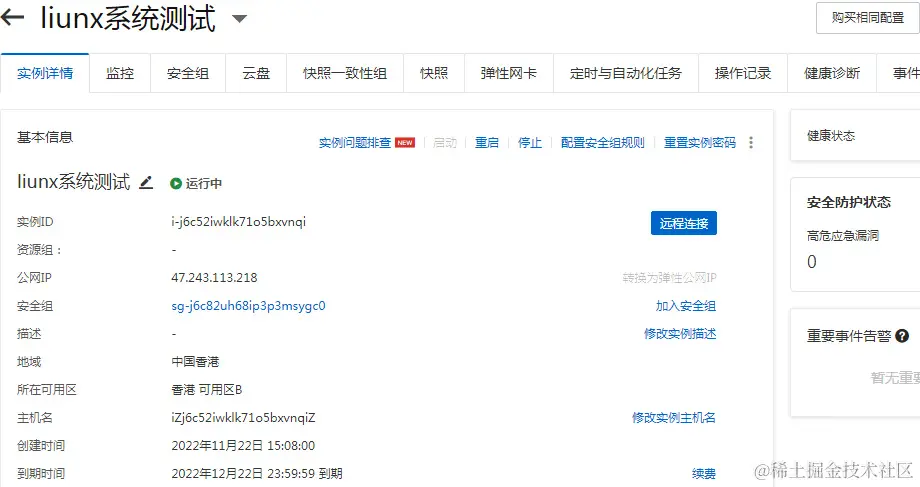The image size is (920, 487).
Task: Click the 安全防护状态 heading
Action: tap(848, 202)
